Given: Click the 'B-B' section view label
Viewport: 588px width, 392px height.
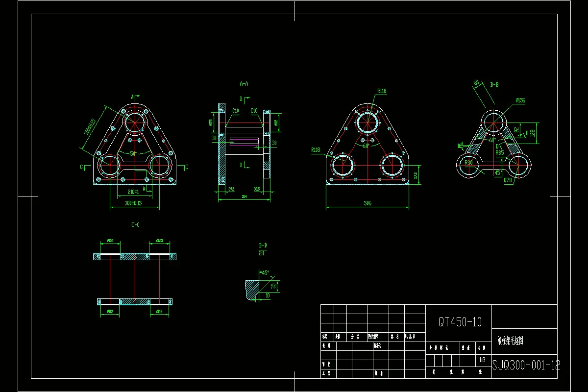Looking at the screenshot, I should [x=494, y=85].
